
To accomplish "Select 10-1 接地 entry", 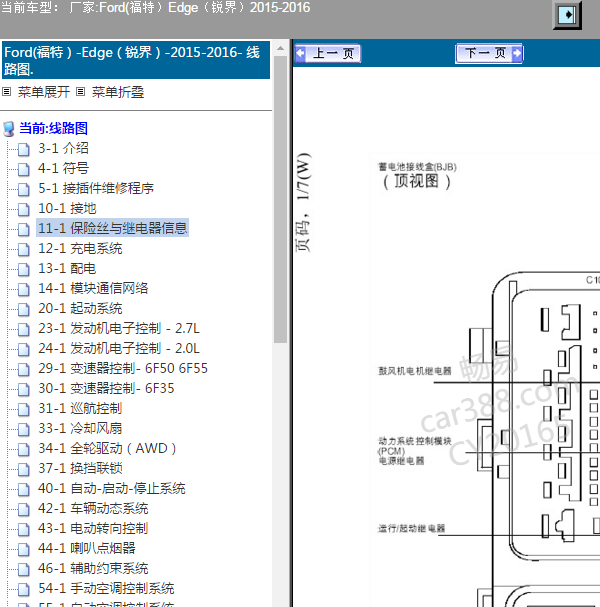I will pyautogui.click(x=67, y=209).
